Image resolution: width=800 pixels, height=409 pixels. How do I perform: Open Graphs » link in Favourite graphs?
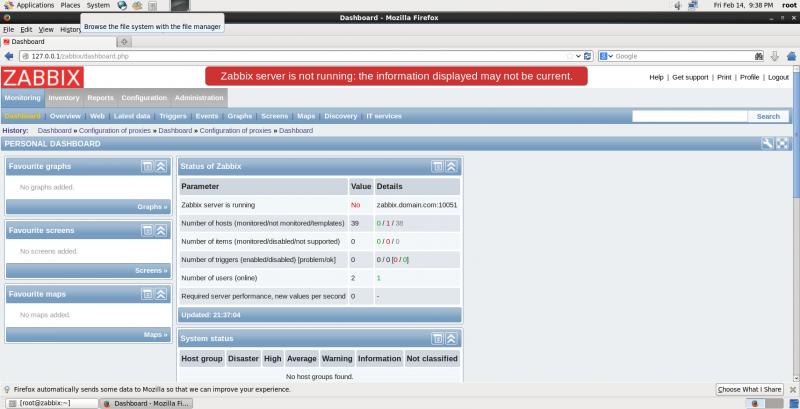pyautogui.click(x=152, y=207)
